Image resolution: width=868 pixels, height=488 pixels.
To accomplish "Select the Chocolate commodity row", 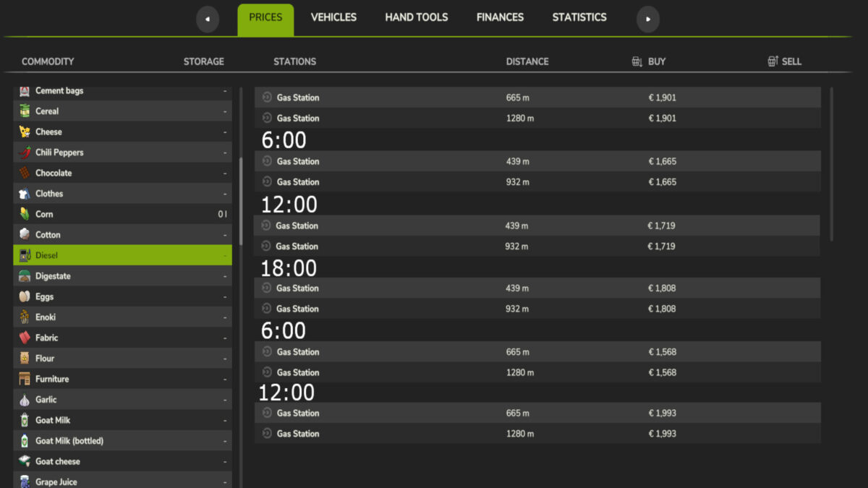I will point(123,173).
